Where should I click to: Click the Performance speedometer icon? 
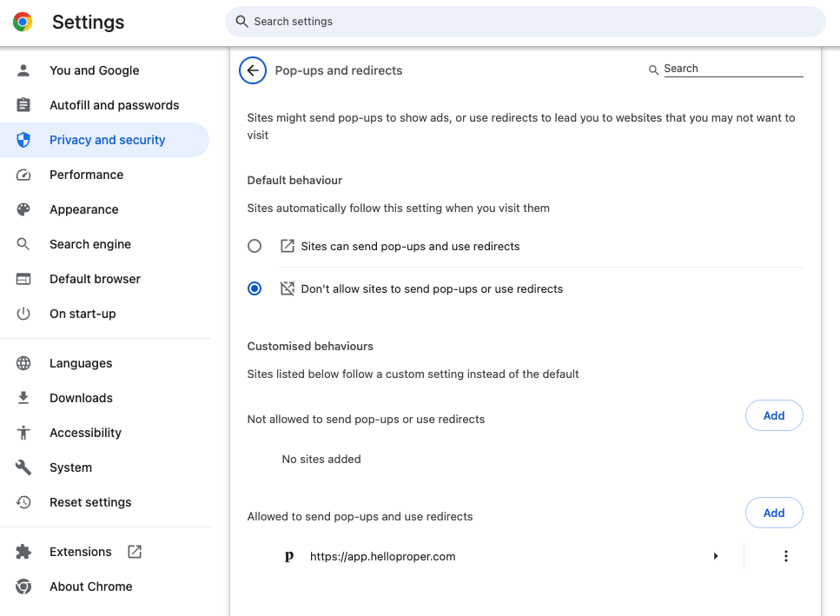(23, 175)
